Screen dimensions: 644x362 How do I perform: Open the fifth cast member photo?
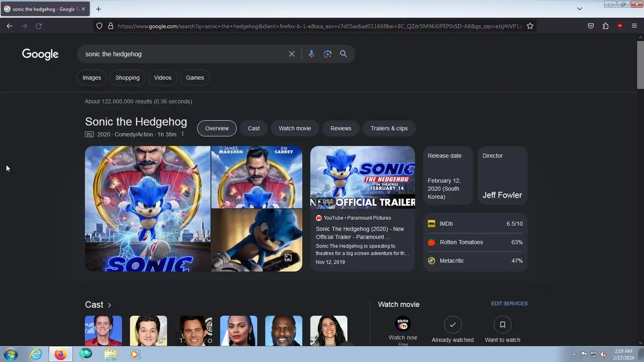pyautogui.click(x=284, y=331)
